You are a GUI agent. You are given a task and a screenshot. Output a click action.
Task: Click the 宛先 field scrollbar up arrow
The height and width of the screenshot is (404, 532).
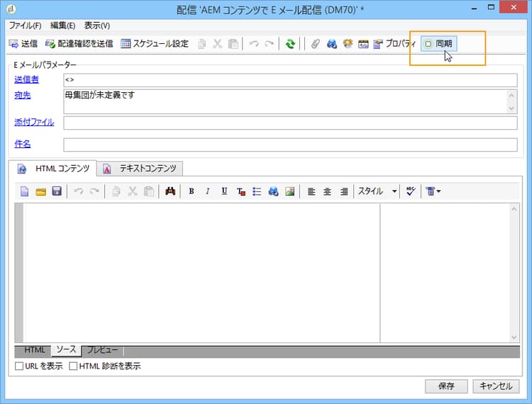coord(511,95)
